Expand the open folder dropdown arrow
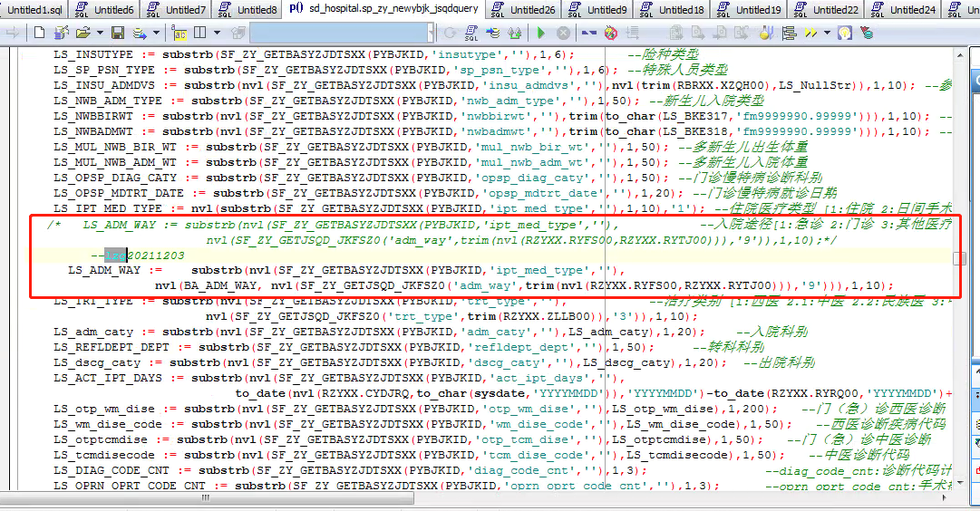 [100, 33]
